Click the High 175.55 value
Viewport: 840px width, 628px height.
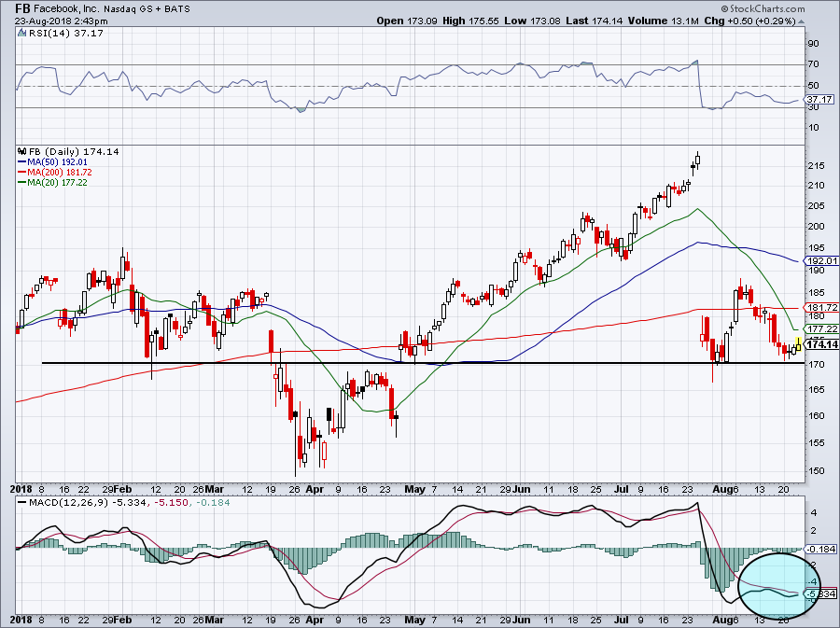click(x=471, y=21)
